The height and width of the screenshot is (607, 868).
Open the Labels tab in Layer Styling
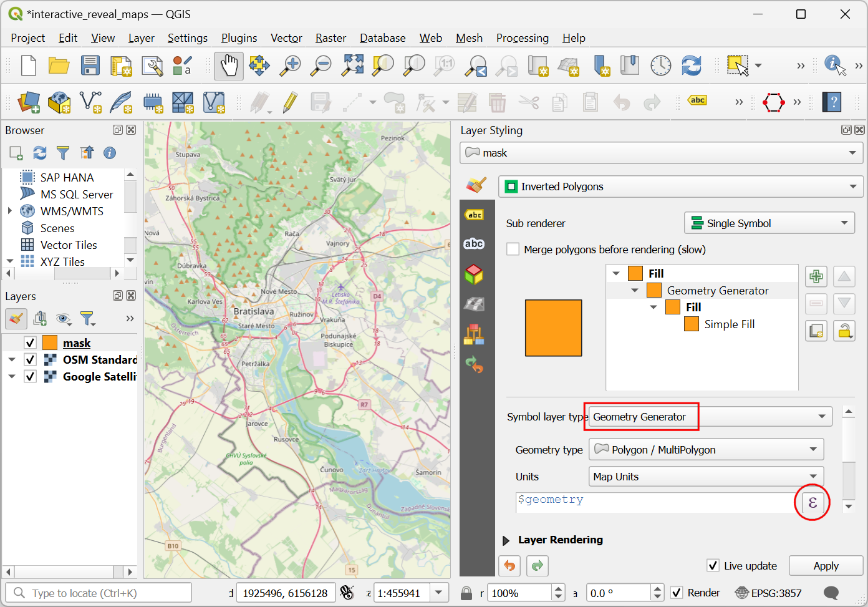[x=475, y=215]
